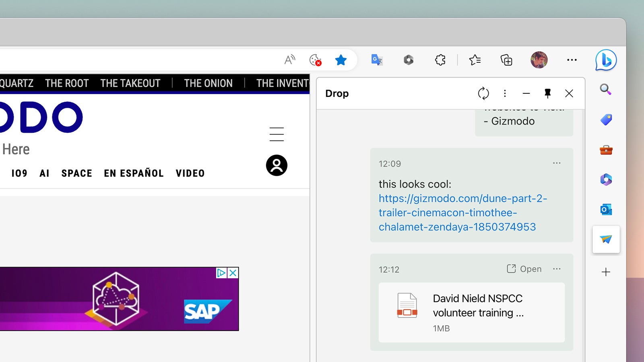Open the Drop panel options menu

click(505, 93)
